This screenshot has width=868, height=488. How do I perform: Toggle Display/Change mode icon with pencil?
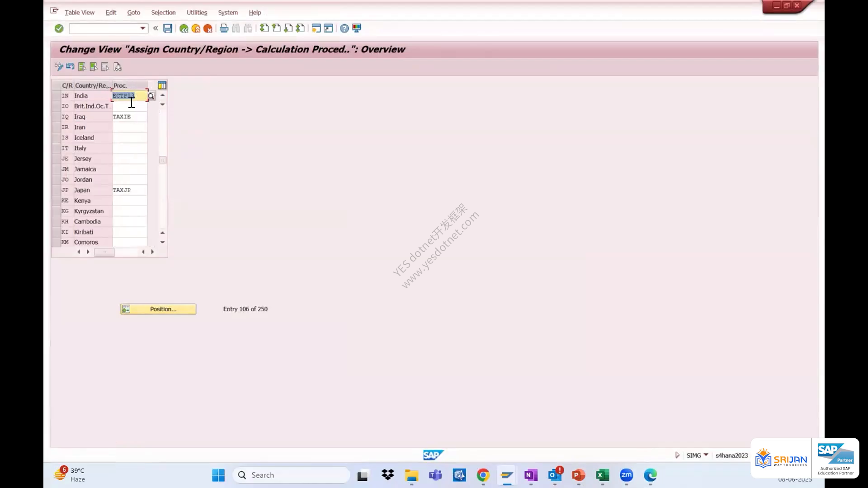59,67
